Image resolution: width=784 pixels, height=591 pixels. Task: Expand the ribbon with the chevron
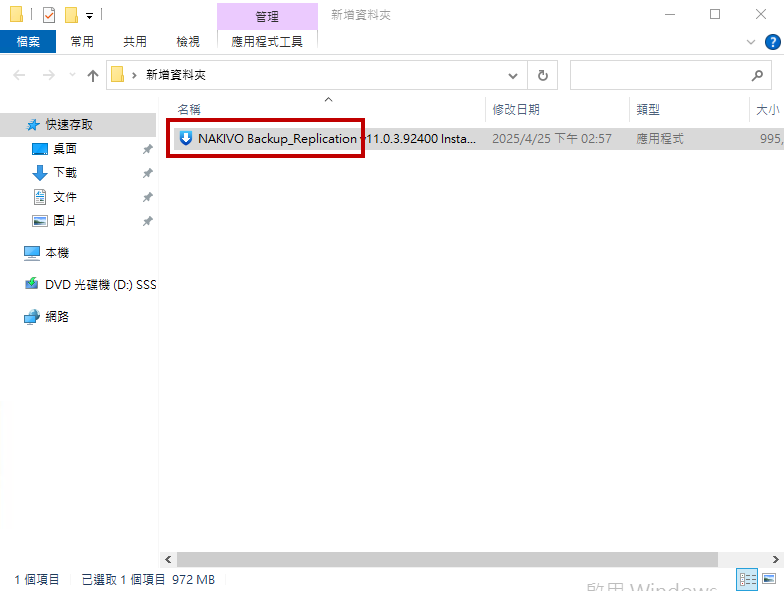750,42
